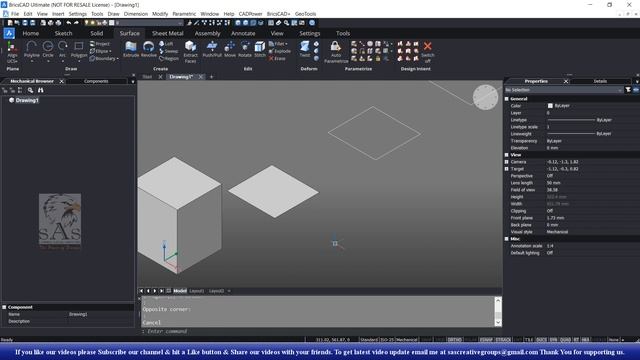Open the Ellipse tool dropdown
This screenshot has height=360, width=640.
pos(110,51)
